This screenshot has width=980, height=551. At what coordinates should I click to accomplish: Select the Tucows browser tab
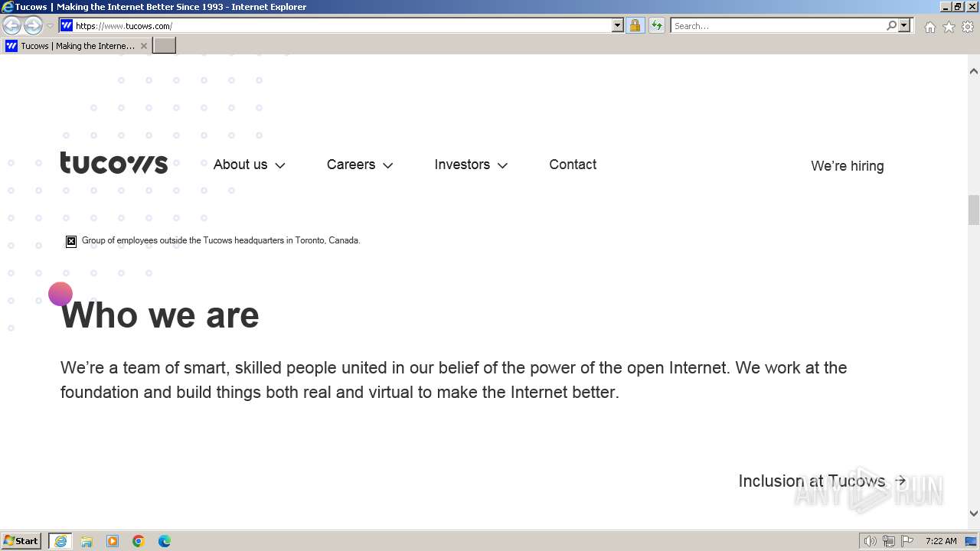pyautogui.click(x=77, y=46)
